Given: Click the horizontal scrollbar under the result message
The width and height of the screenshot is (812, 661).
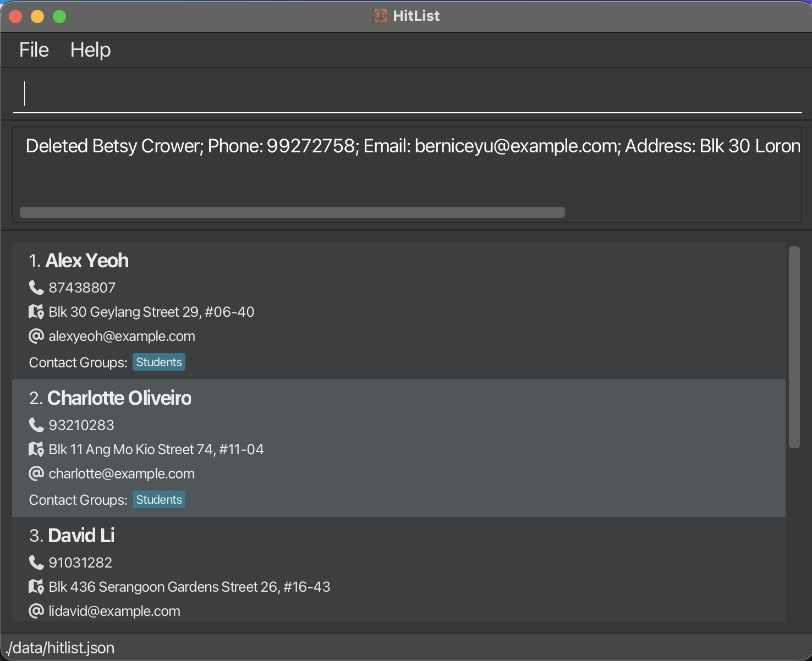Looking at the screenshot, I should (292, 212).
